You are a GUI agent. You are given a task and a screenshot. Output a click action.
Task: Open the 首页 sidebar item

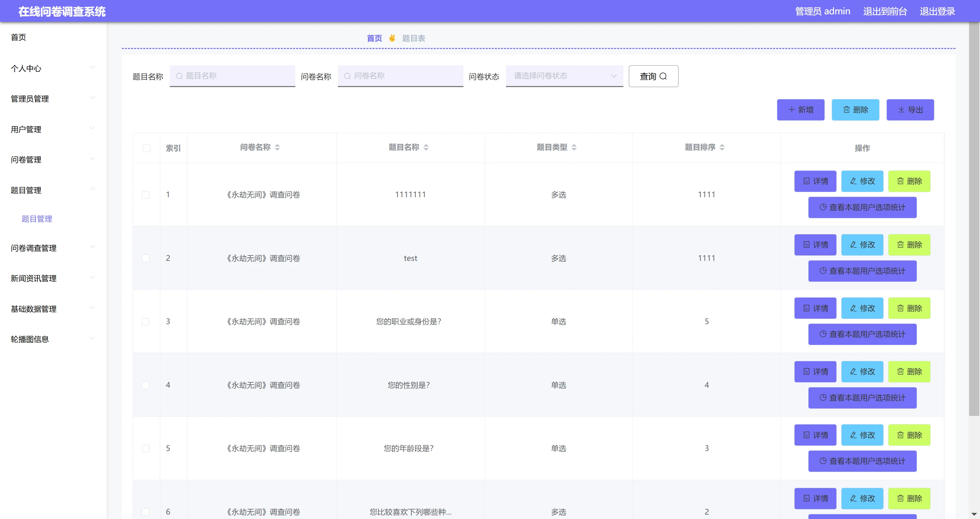[x=18, y=37]
